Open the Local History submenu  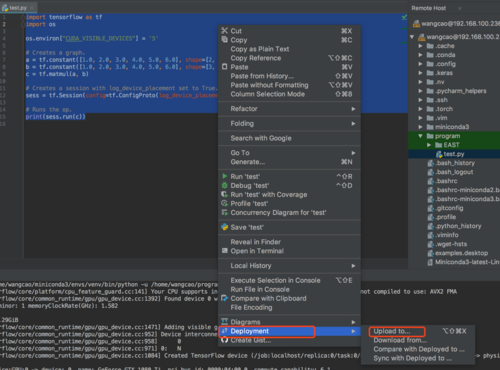point(289,266)
